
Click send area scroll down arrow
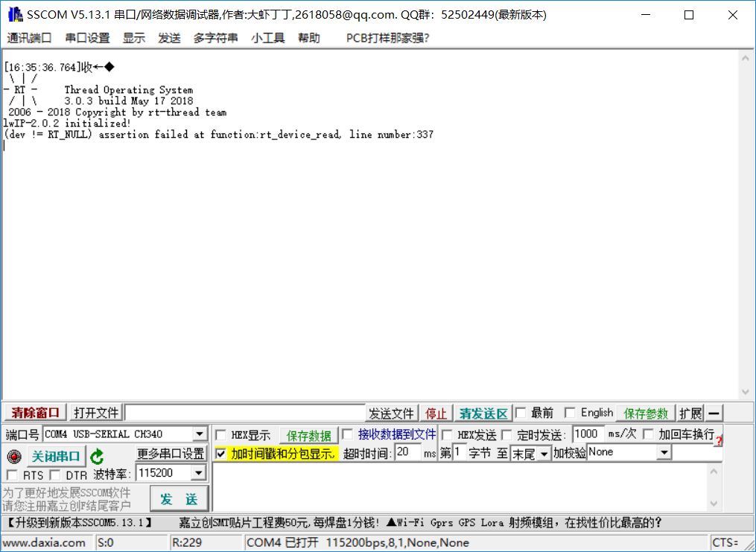(x=714, y=504)
